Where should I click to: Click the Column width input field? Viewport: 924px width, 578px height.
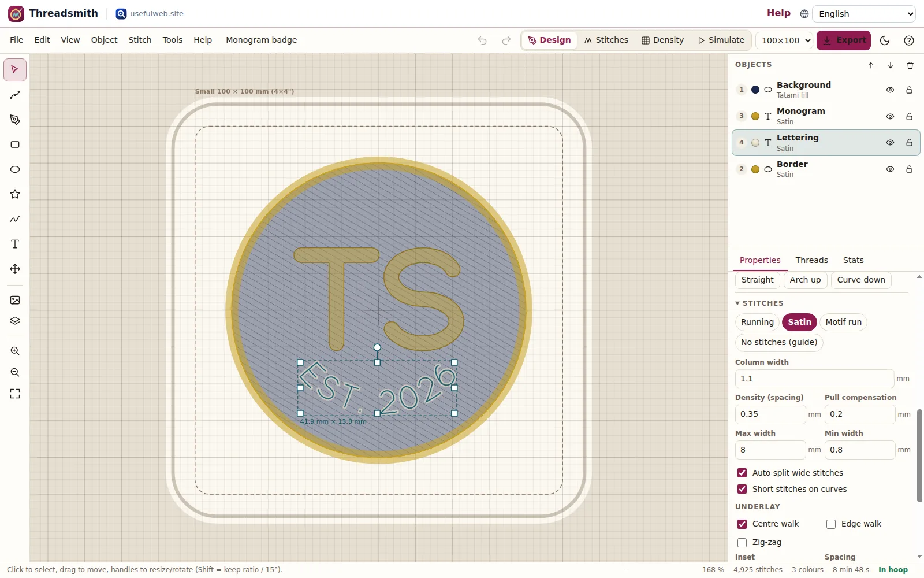coord(814,379)
